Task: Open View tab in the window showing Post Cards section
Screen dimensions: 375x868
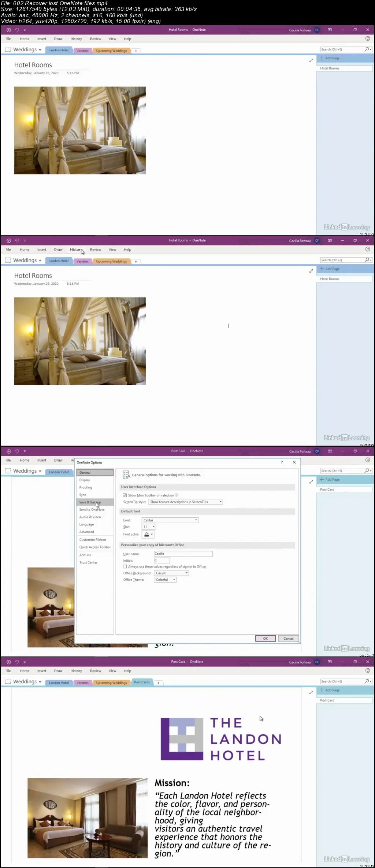Action: (112, 671)
